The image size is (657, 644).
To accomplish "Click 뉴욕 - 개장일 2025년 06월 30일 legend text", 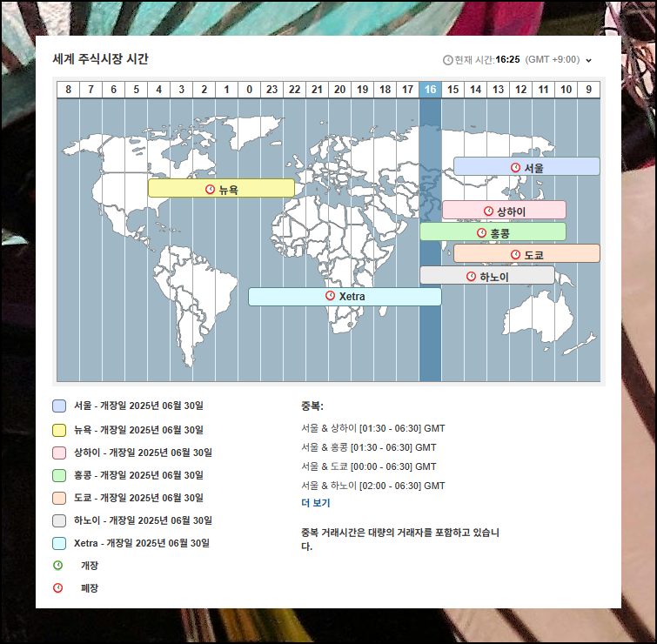I will (138, 430).
